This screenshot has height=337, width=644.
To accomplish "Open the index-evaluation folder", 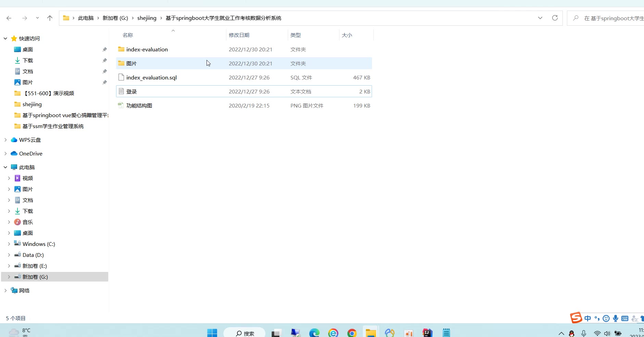I will (x=147, y=49).
